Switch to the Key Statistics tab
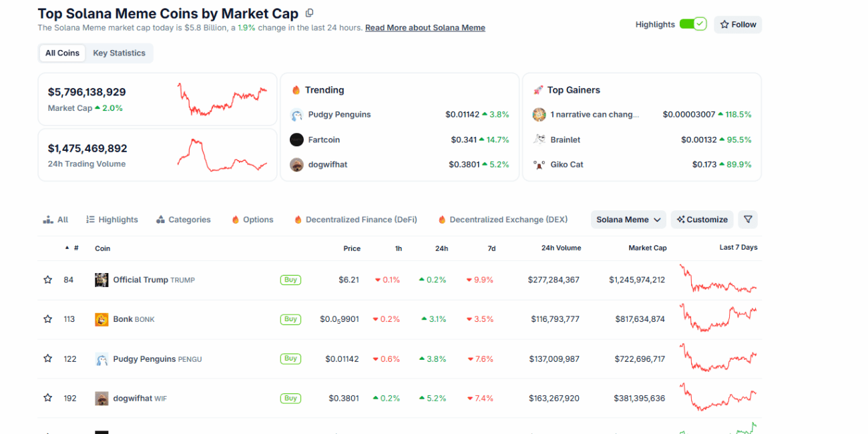 tap(119, 53)
